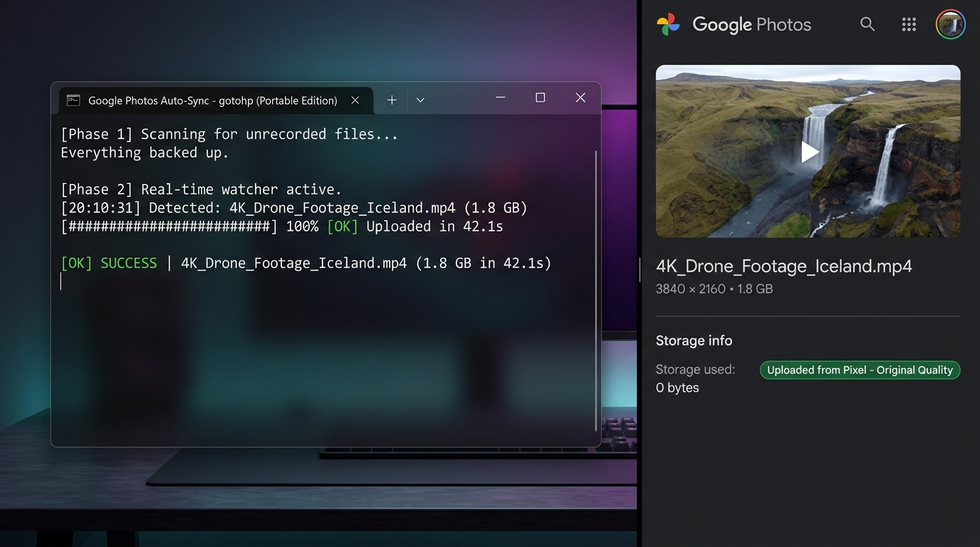Play the Iceland waterfall video
This screenshot has height=547, width=980.
tap(809, 151)
